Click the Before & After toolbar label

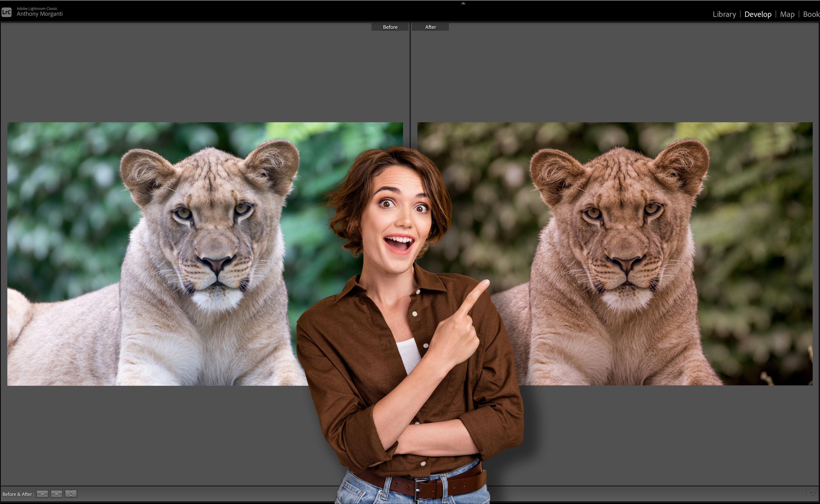tap(18, 494)
